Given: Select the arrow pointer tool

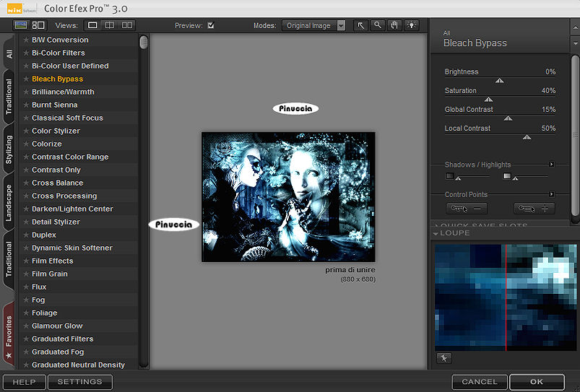Looking at the screenshot, I should pos(360,25).
